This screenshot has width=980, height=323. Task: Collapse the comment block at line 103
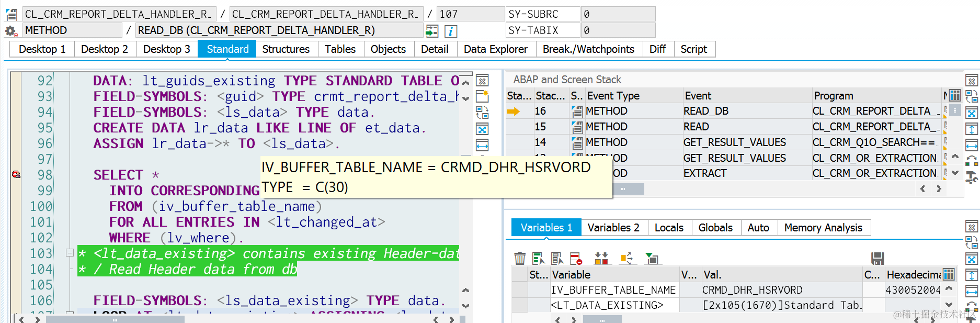[70, 253]
